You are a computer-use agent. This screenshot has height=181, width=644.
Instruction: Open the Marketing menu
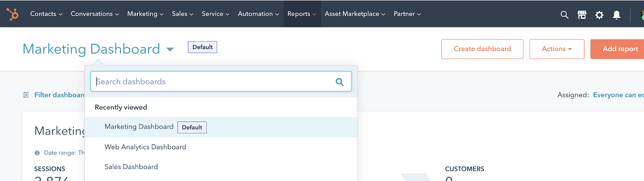click(145, 14)
